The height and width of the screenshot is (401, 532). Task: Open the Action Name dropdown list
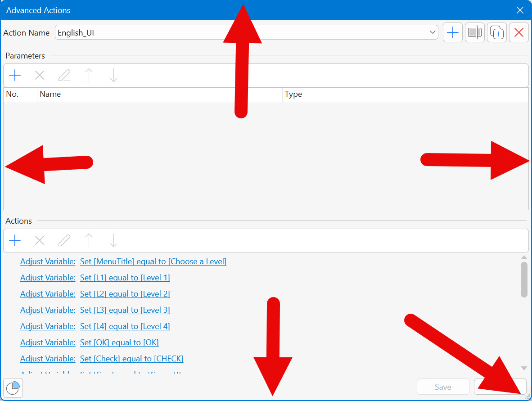point(433,32)
